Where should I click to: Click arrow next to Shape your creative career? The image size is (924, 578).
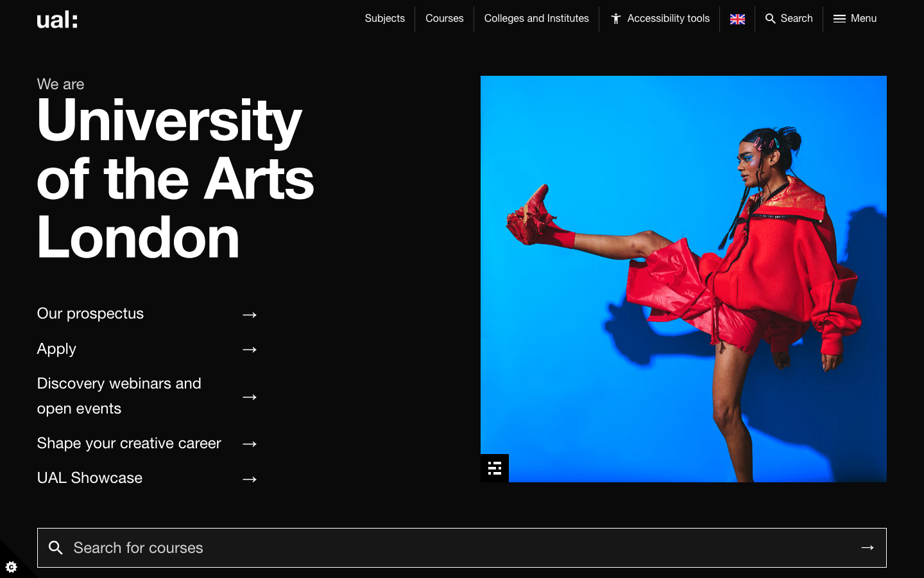[x=250, y=444]
